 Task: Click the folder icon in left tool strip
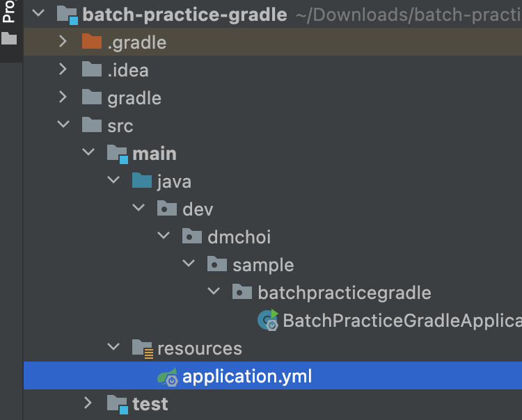10,40
